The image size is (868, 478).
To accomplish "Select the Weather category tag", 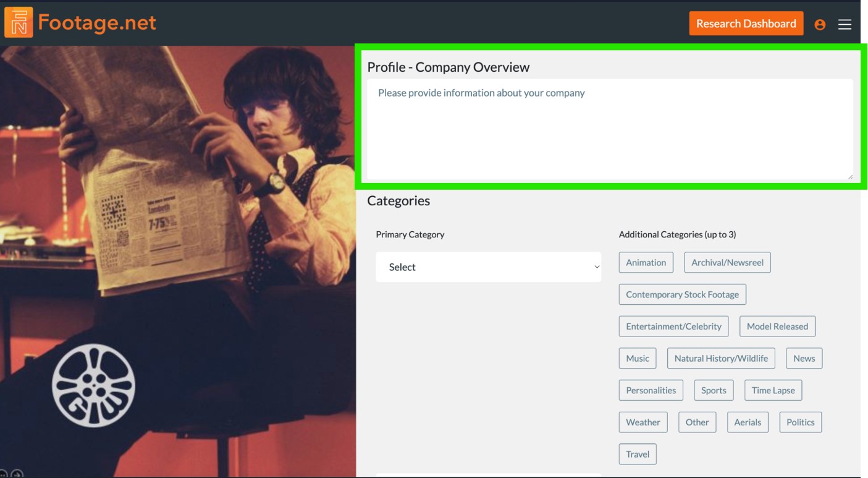I will pyautogui.click(x=643, y=422).
